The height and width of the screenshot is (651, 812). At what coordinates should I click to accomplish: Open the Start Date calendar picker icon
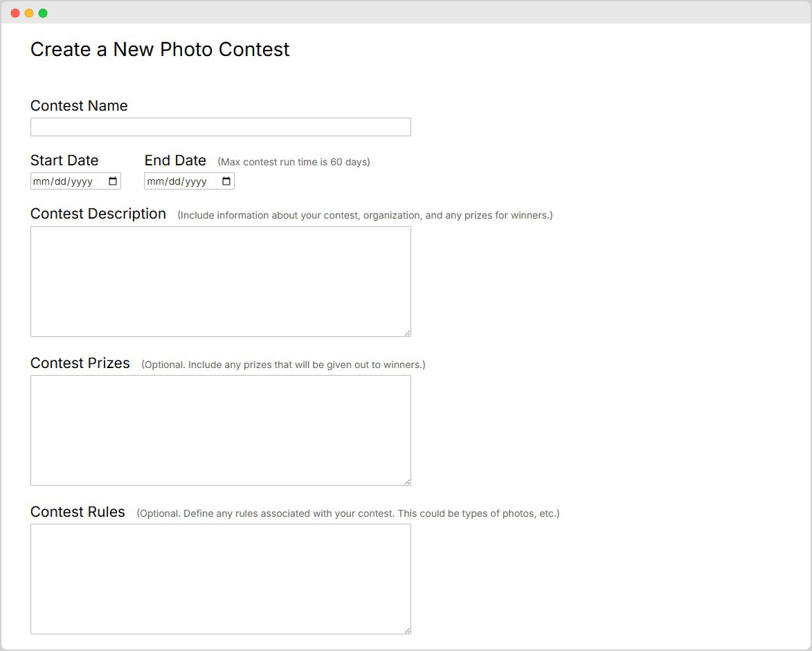[x=113, y=181]
